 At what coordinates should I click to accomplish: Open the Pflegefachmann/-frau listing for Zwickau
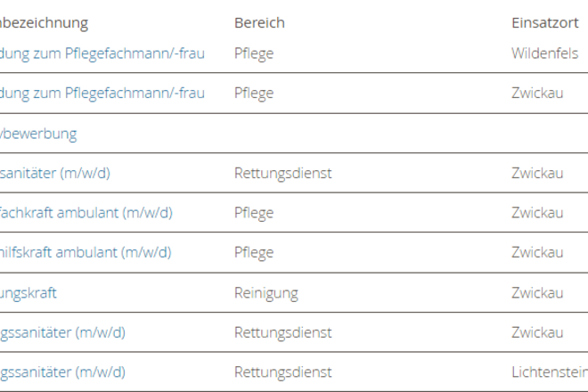[102, 93]
